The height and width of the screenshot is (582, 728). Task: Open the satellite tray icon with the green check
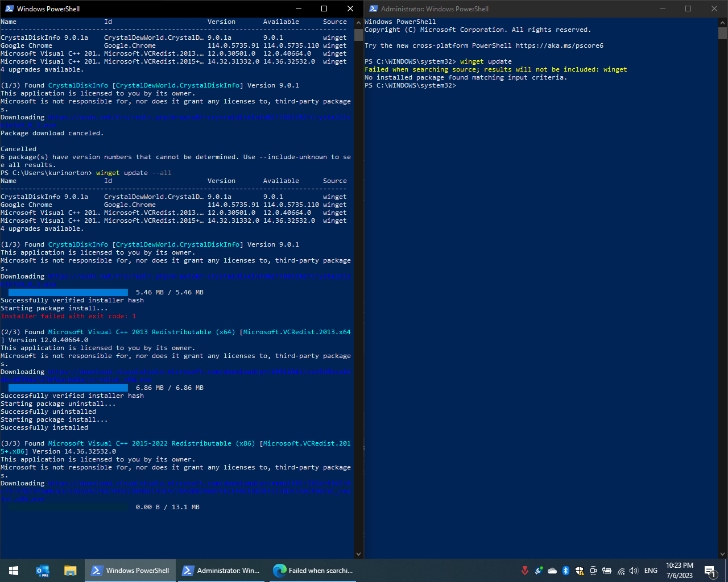(538, 571)
